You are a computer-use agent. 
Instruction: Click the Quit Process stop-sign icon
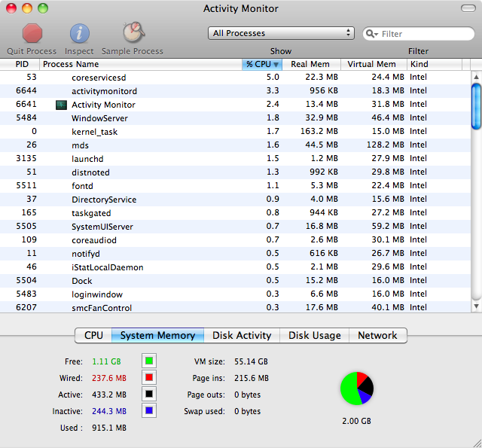point(32,33)
